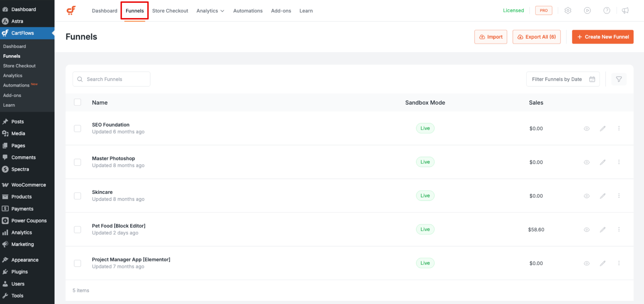Screen dimensions: 644x304
Task: Click the $58.60 sales value
Action: coord(536,230)
